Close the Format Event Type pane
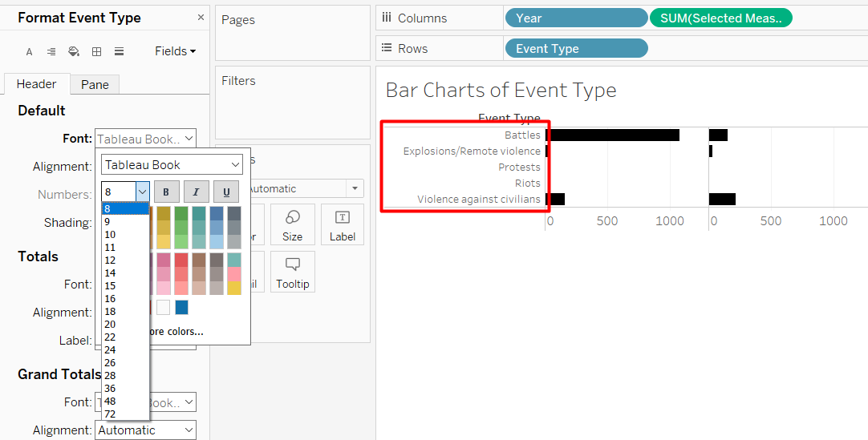Viewport: 868px width, 440px height. [201, 18]
